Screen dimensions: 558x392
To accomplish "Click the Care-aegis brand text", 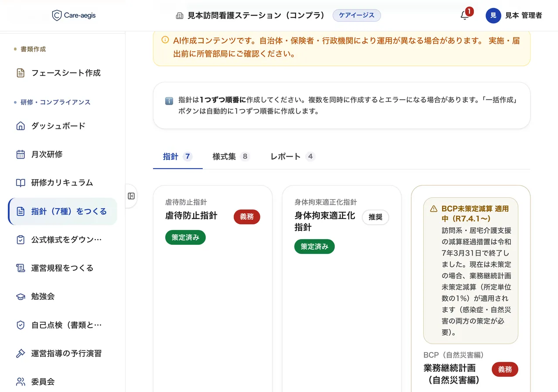I will [80, 16].
